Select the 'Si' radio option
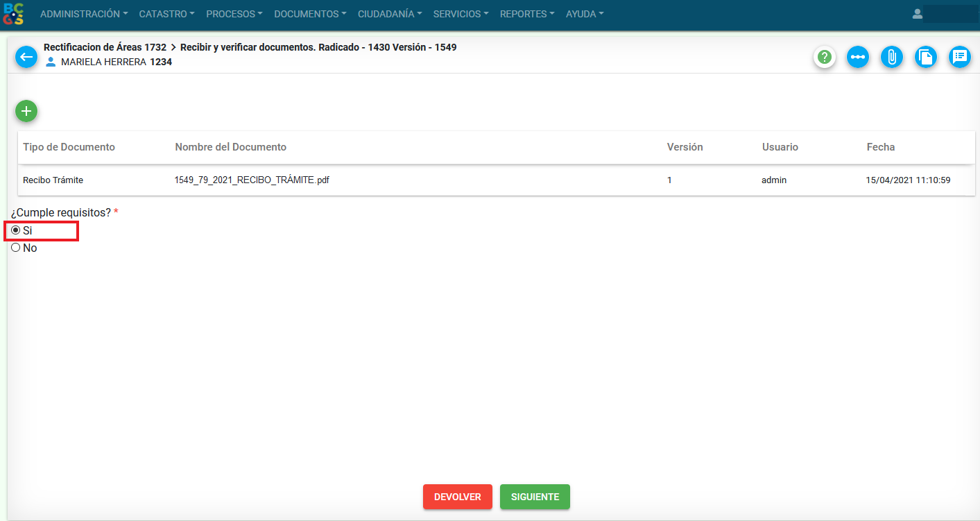980x521 pixels. tap(16, 230)
